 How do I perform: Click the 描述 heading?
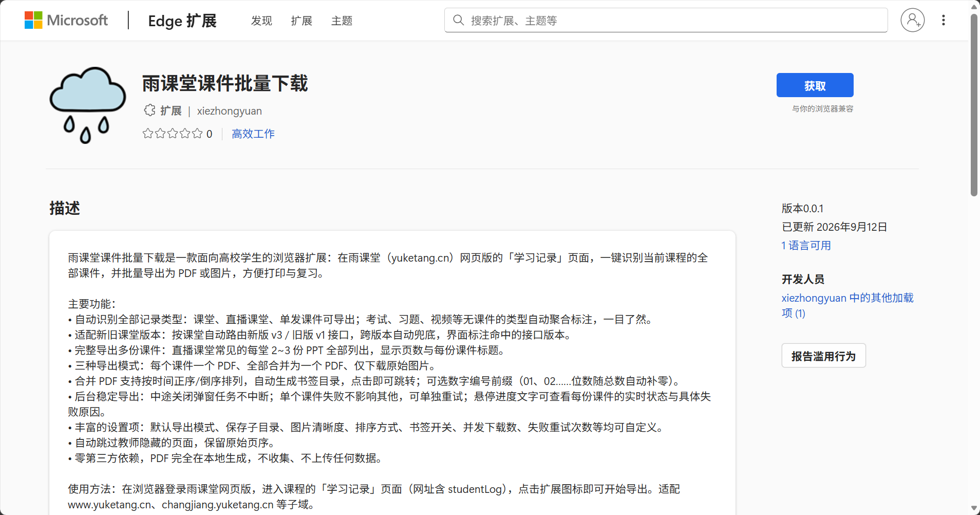(65, 208)
